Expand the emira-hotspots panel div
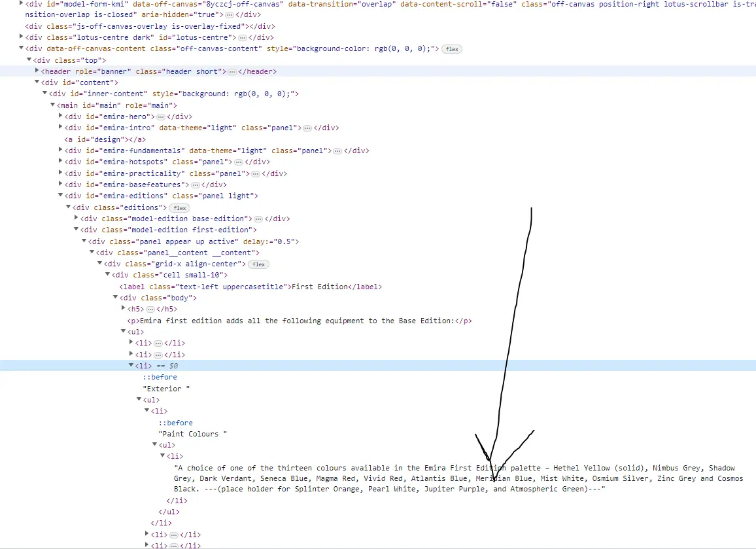Screen dimensions: 756x549 coord(61,162)
